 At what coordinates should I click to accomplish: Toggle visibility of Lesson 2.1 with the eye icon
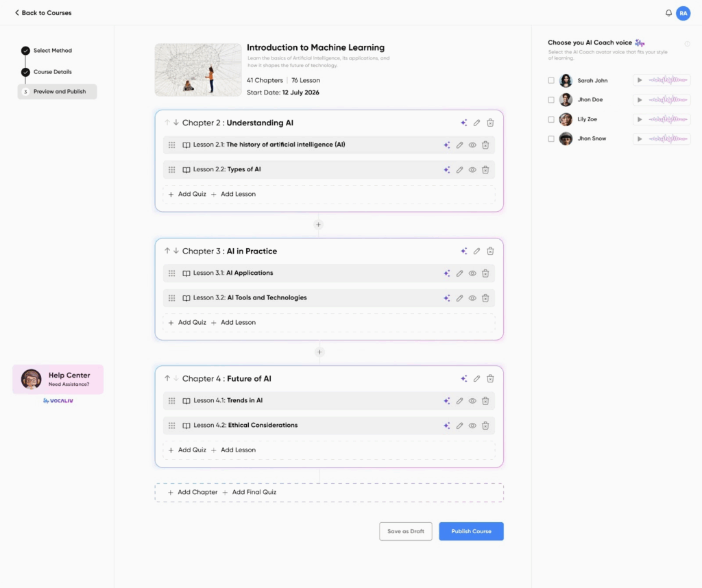coord(472,145)
